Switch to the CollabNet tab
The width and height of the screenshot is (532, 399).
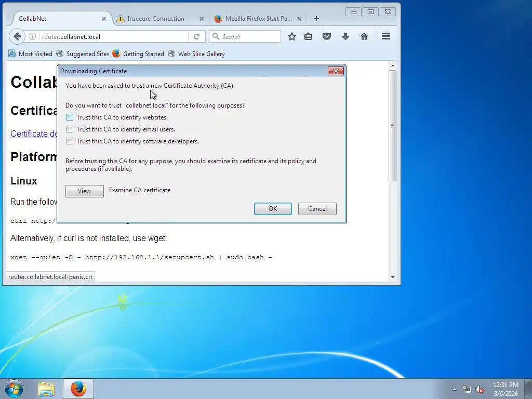pyautogui.click(x=59, y=19)
